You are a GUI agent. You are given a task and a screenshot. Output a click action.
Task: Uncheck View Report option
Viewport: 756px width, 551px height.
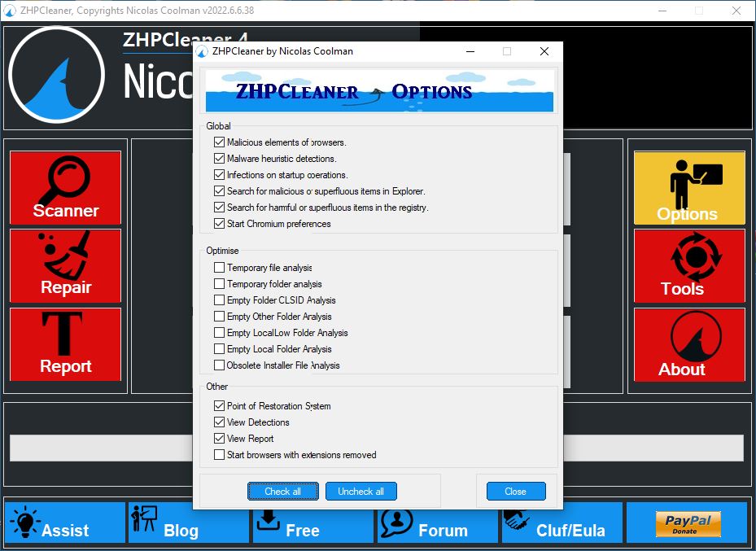(220, 438)
